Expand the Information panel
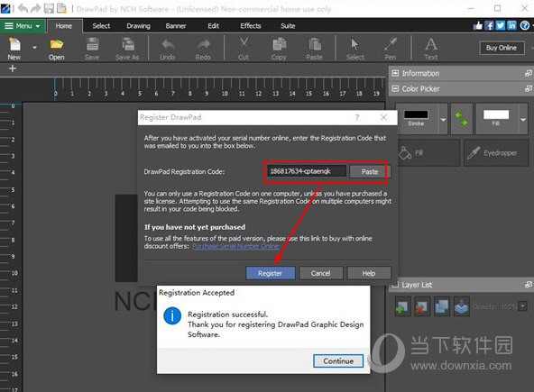This screenshot has height=392, width=534. pos(395,73)
